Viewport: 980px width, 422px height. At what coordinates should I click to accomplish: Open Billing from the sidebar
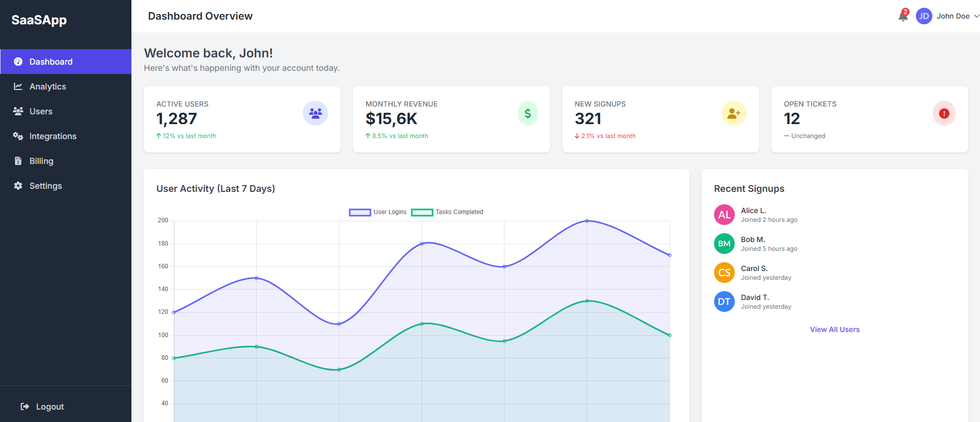click(x=66, y=161)
